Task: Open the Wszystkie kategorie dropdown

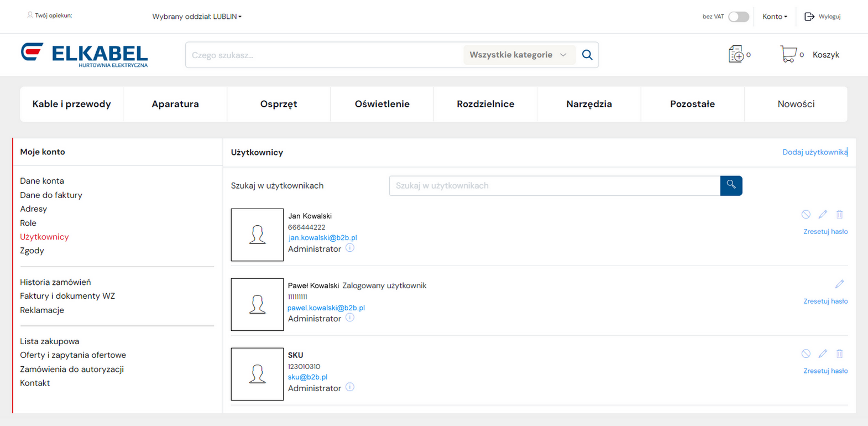Action: tap(517, 55)
